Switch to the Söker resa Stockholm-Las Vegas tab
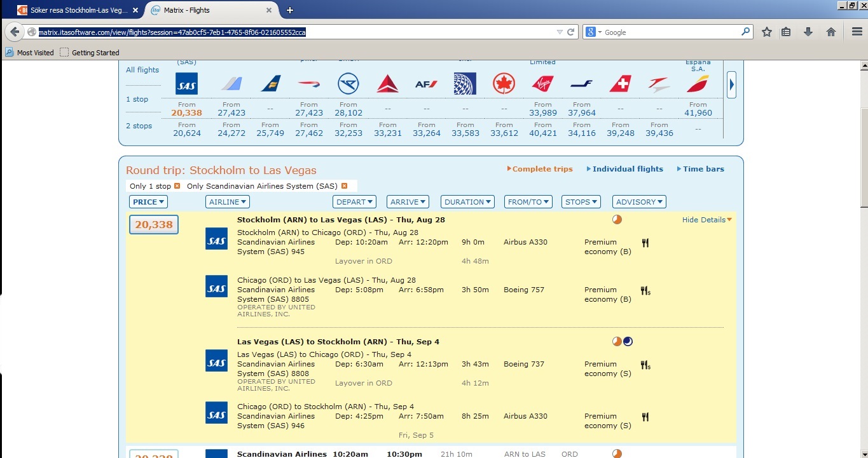The height and width of the screenshot is (458, 868). pyautogui.click(x=72, y=10)
